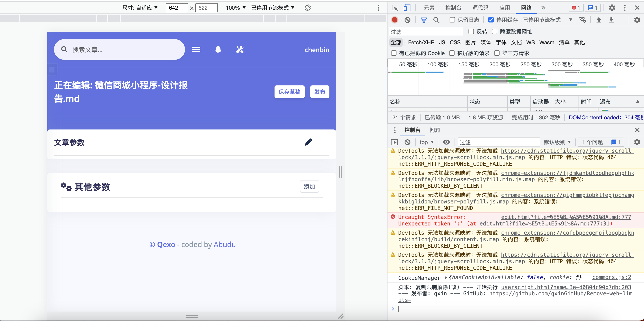Click import HAR upload arrow
This screenshot has height=321, width=644.
pyautogui.click(x=599, y=20)
